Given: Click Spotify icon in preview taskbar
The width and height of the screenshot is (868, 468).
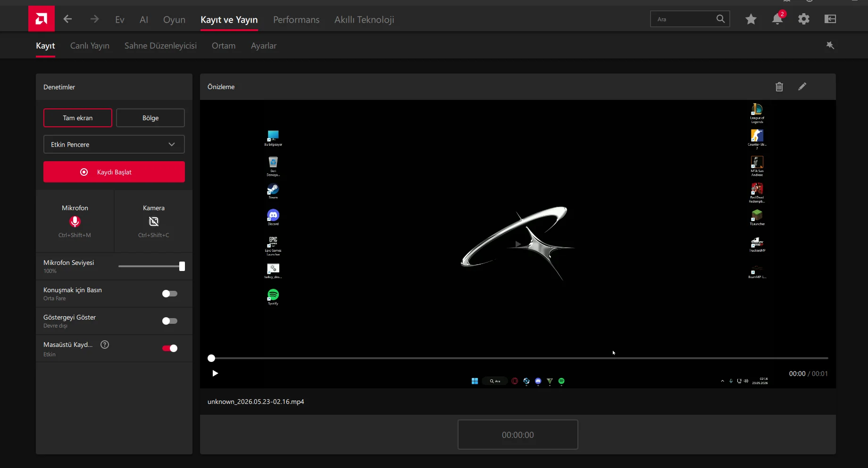Looking at the screenshot, I should [x=561, y=381].
